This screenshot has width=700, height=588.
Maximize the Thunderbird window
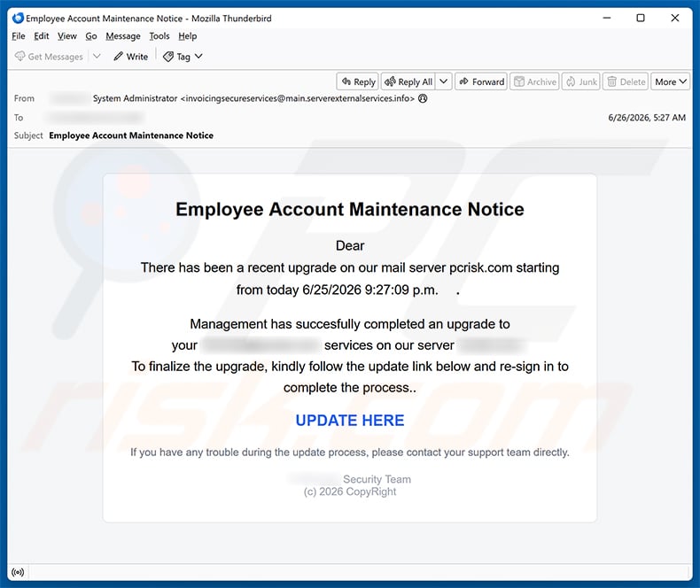pos(641,18)
